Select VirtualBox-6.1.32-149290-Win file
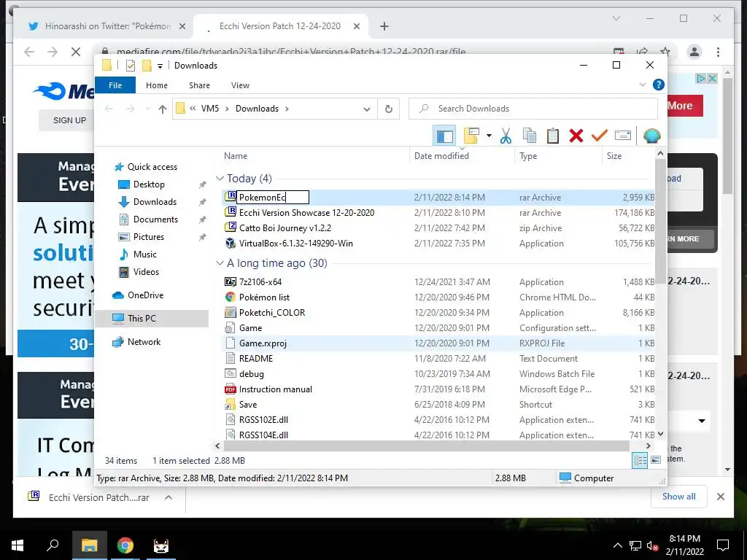Screen dimensions: 747x560 click(x=296, y=244)
